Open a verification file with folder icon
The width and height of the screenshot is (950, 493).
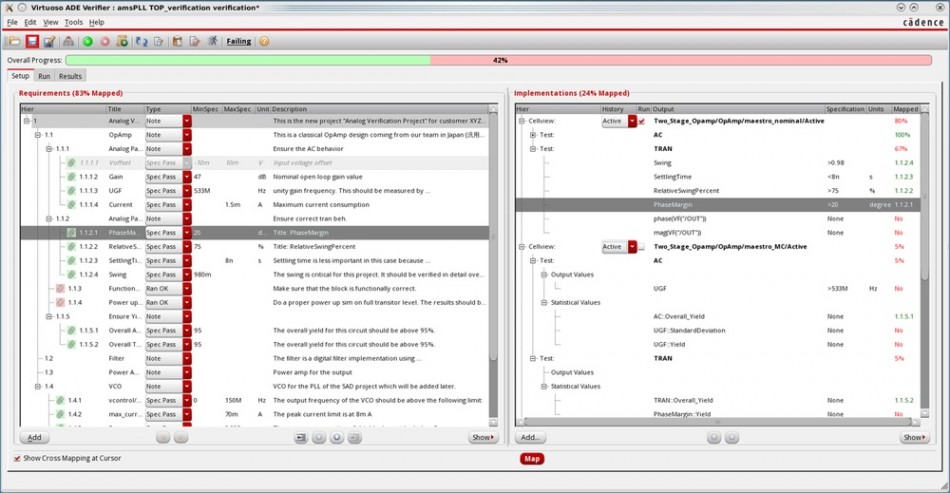[14, 42]
